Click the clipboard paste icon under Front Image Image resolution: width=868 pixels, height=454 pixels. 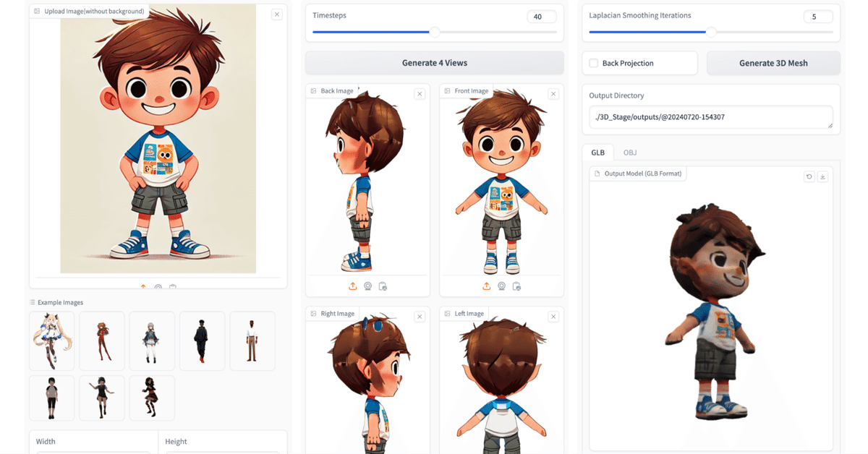(516, 286)
